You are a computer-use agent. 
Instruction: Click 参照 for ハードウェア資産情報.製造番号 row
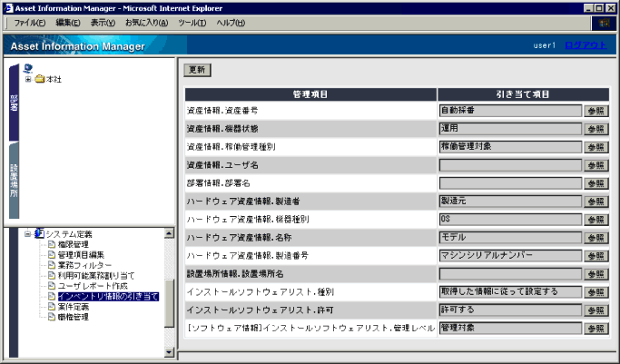pyautogui.click(x=595, y=256)
